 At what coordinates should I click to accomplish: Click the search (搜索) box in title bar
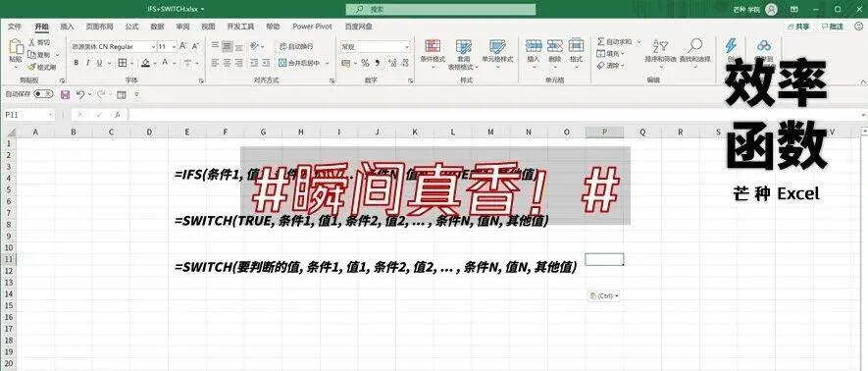(440, 10)
